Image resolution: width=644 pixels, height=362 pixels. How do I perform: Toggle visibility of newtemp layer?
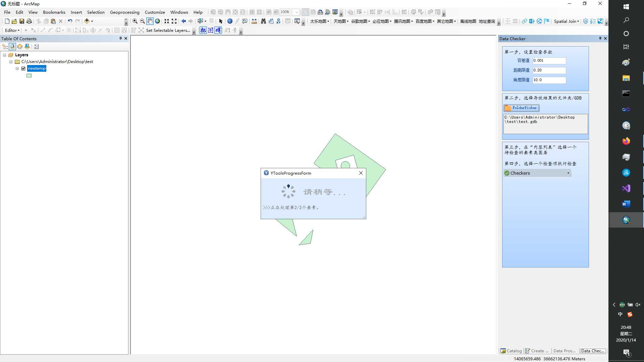tap(23, 68)
